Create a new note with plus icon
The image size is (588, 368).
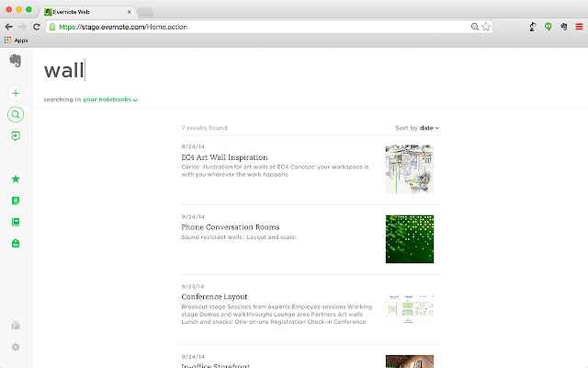(16, 93)
